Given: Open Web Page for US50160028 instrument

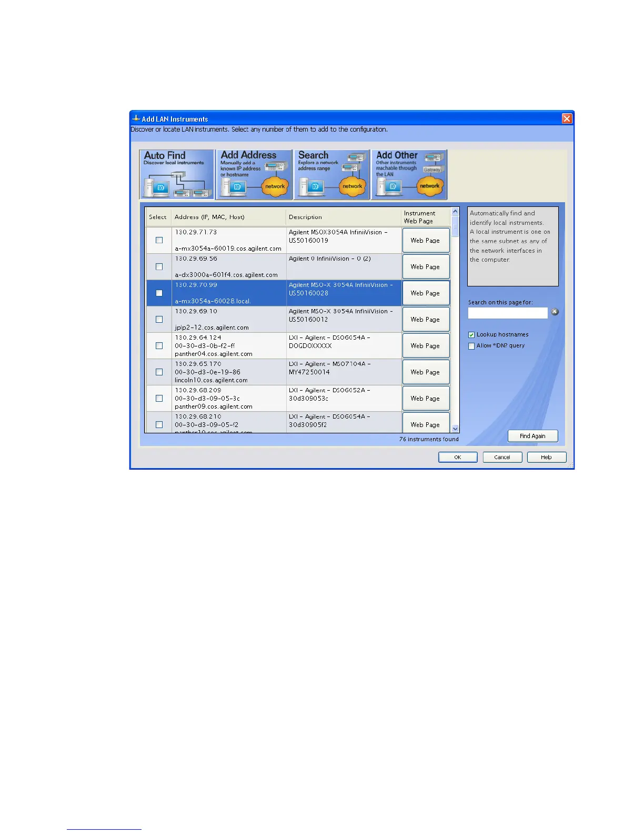Looking at the screenshot, I should 426,293.
